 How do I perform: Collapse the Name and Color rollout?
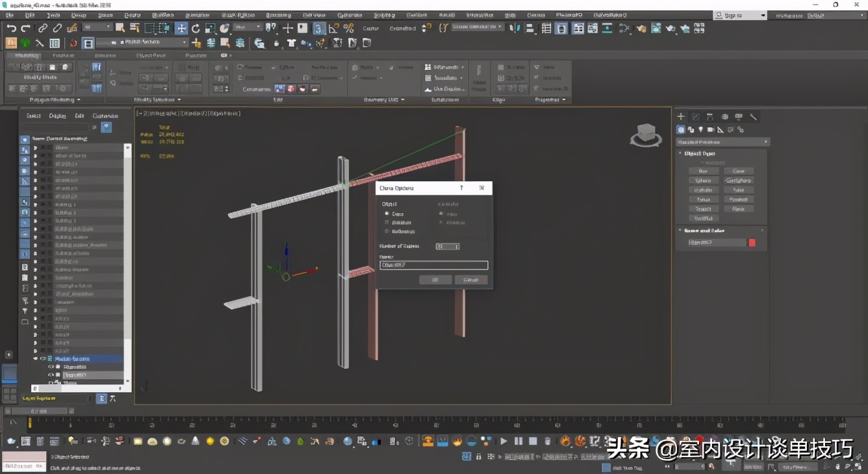click(x=705, y=231)
